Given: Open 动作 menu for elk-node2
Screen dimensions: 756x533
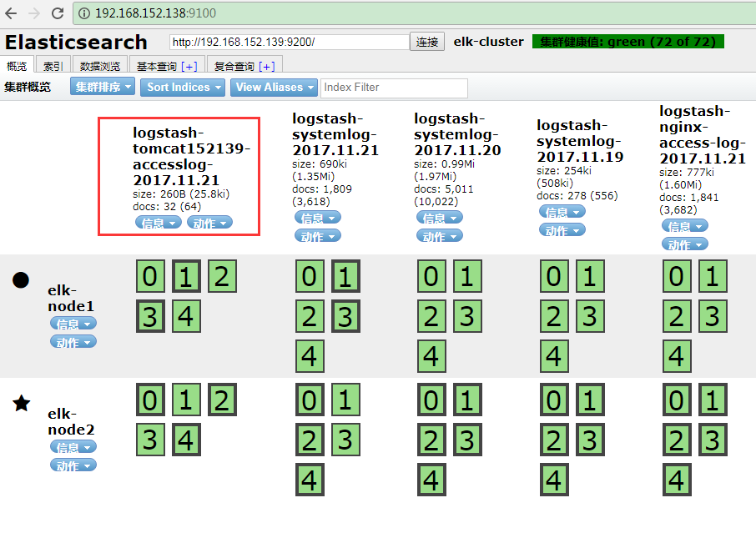Looking at the screenshot, I should 73,465.
